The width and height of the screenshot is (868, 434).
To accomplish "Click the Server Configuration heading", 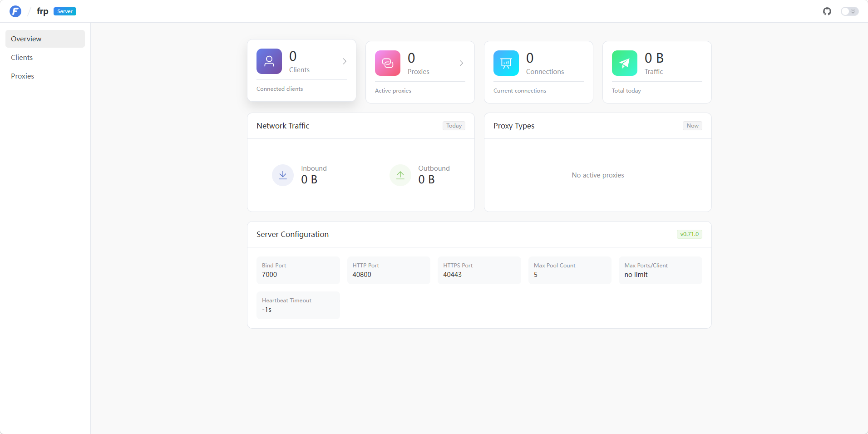I will pos(292,234).
